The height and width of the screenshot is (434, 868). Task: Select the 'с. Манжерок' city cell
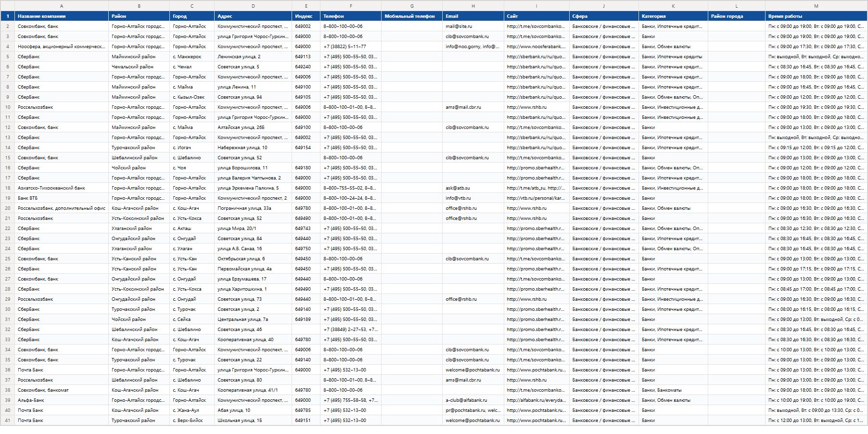pyautogui.click(x=192, y=57)
